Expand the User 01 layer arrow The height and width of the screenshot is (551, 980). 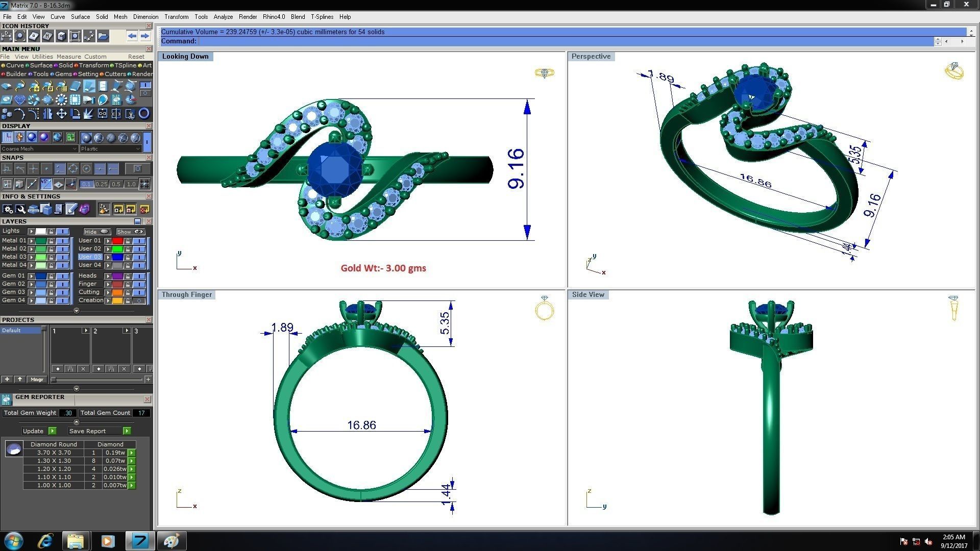[108, 241]
